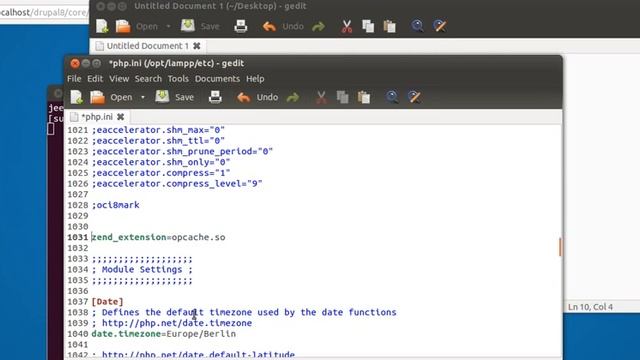Click Paste icon in php.ini toolbar
This screenshot has width=640, height=360.
pos(364,97)
